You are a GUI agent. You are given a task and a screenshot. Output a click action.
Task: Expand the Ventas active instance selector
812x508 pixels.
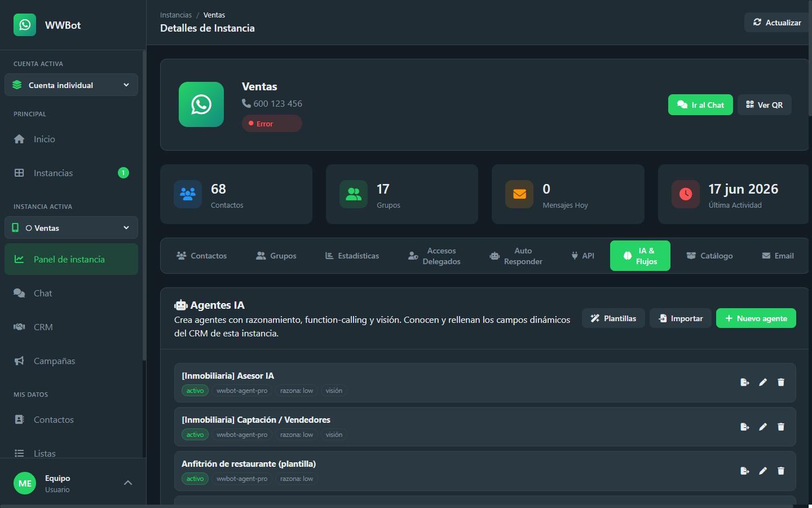pyautogui.click(x=71, y=227)
